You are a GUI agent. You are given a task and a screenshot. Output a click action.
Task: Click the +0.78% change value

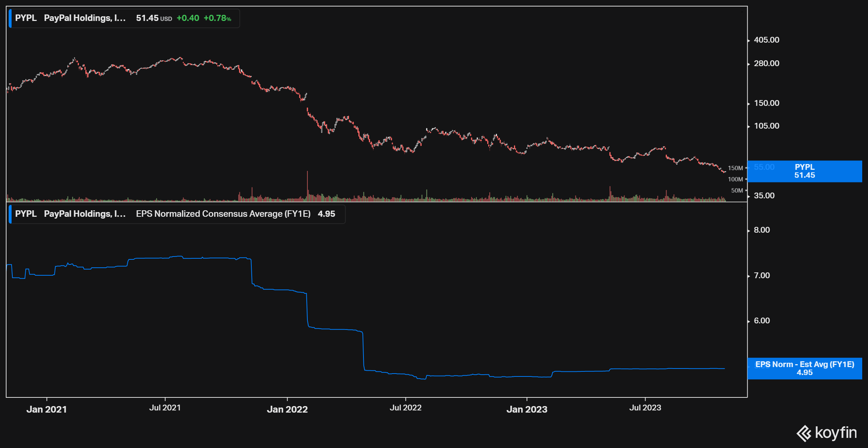coord(217,18)
